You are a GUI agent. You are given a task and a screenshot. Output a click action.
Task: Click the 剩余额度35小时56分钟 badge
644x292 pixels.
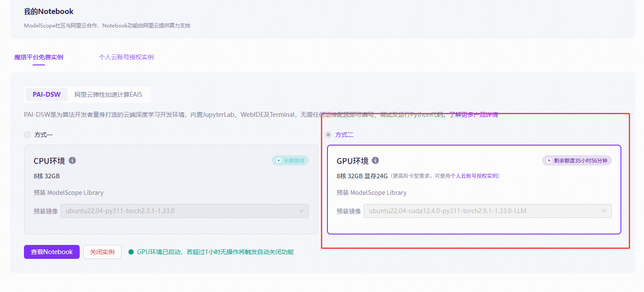[577, 160]
